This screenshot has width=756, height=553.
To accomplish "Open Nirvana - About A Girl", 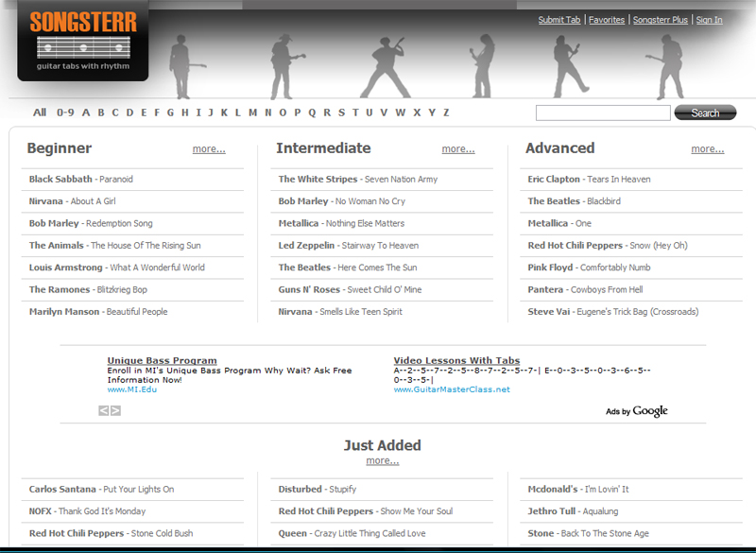I will coord(73,201).
